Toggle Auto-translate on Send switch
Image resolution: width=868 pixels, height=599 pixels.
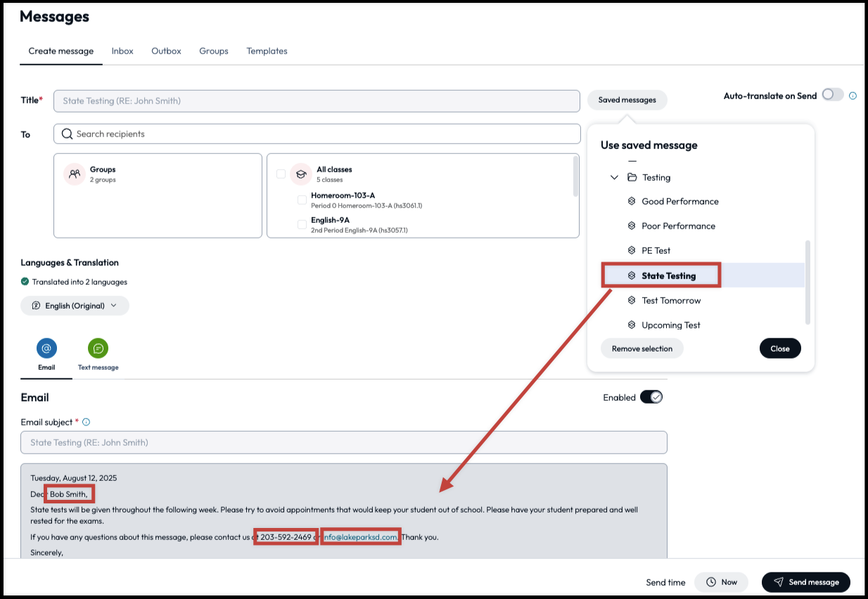click(832, 95)
